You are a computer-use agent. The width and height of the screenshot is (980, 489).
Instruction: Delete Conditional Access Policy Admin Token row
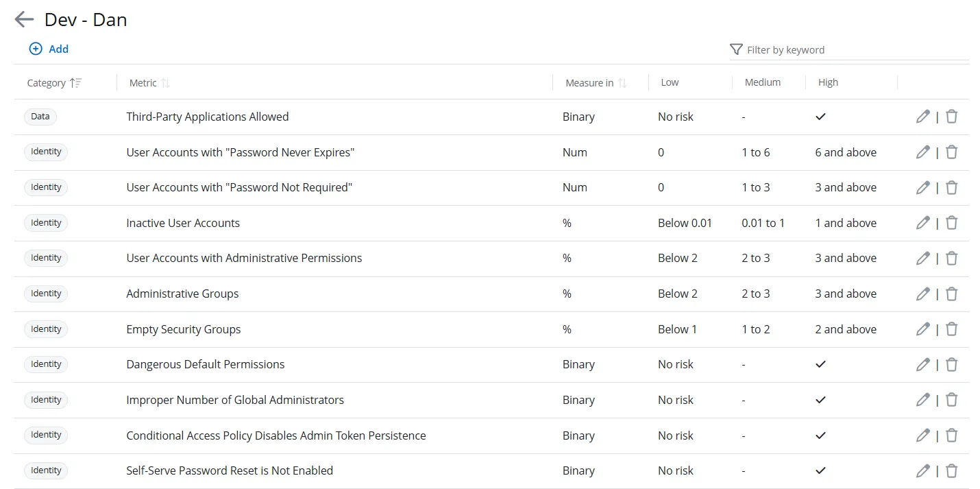click(x=951, y=436)
